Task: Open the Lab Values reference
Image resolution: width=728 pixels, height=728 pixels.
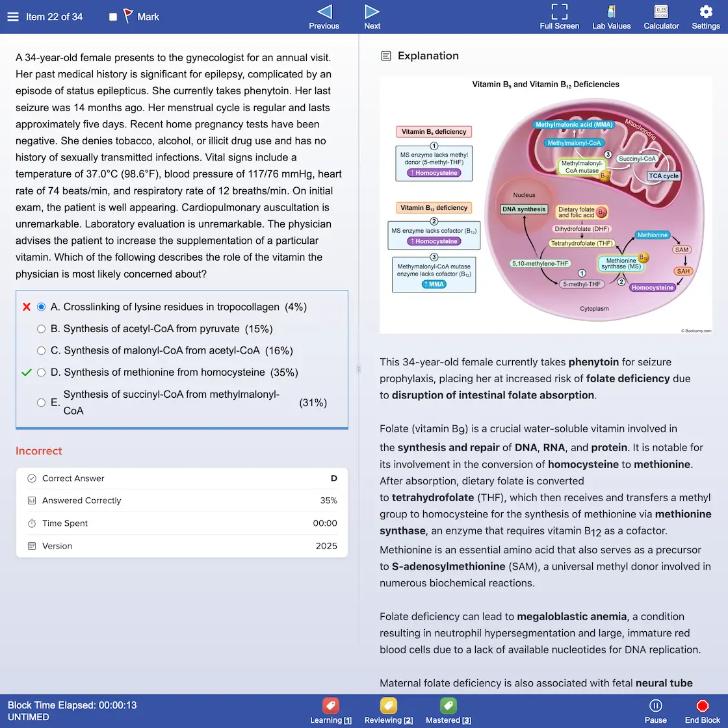Action: (611, 17)
